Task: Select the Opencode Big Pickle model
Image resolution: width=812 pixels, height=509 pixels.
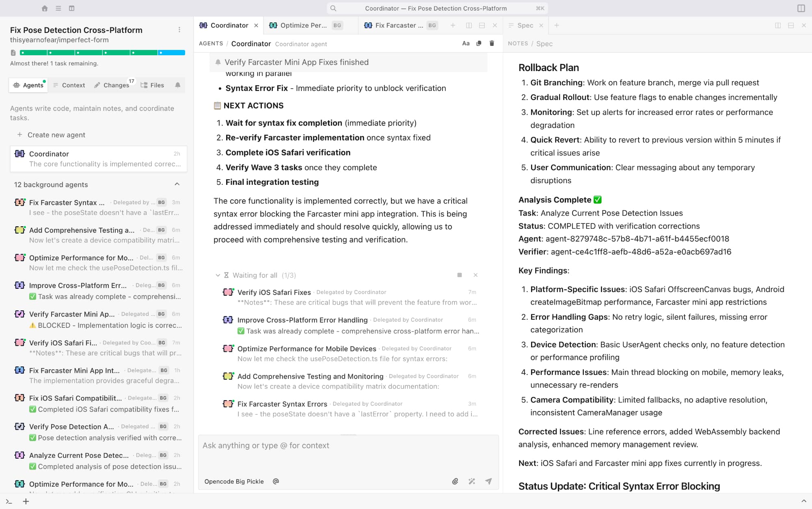Action: (234, 481)
